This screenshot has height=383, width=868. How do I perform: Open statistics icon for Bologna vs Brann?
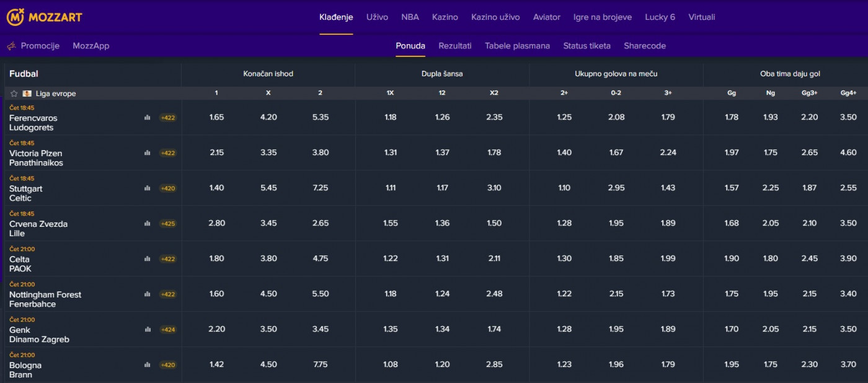[x=148, y=365]
